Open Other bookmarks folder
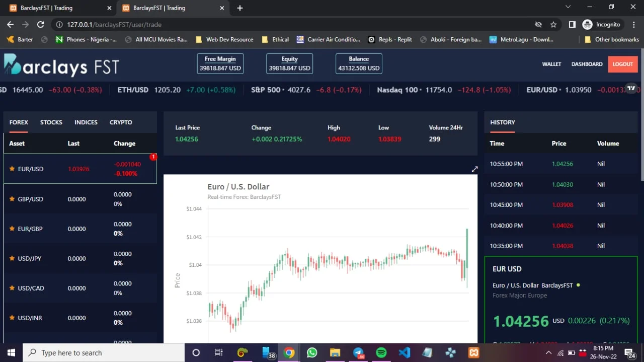Screen dimensions: 644x362 click(612, 39)
